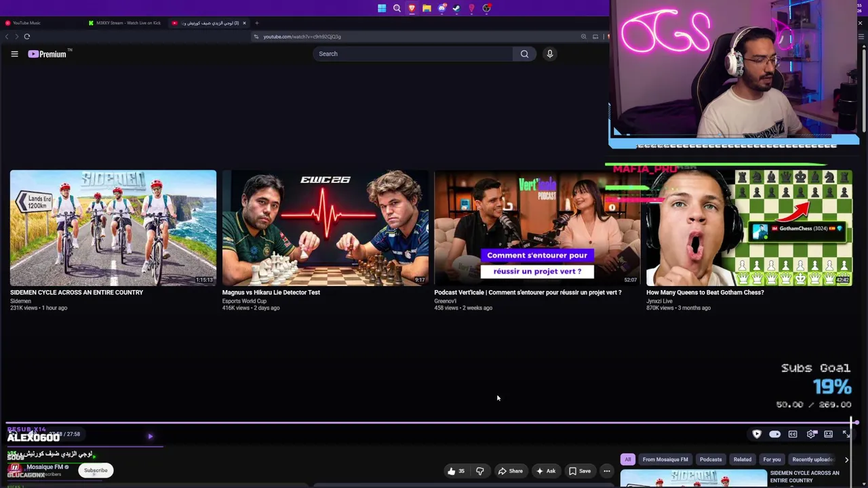Open Sidemen Cycle Across endscreen thumbnail

click(x=113, y=228)
